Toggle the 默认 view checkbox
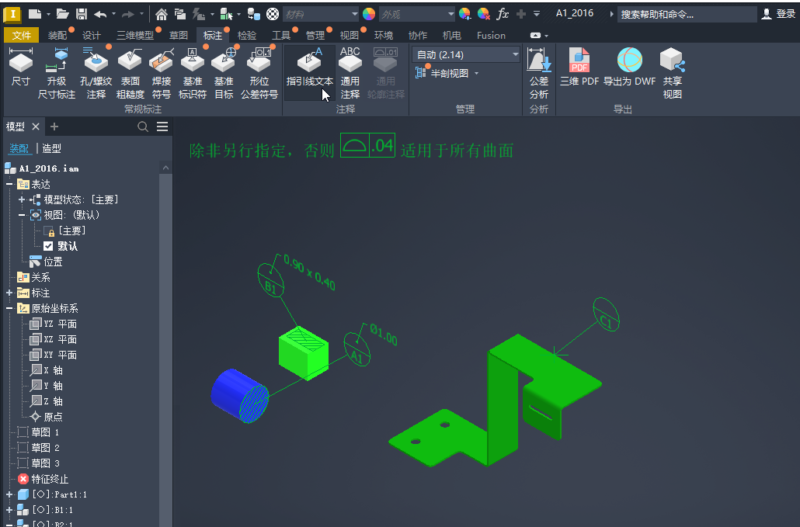 click(x=48, y=246)
